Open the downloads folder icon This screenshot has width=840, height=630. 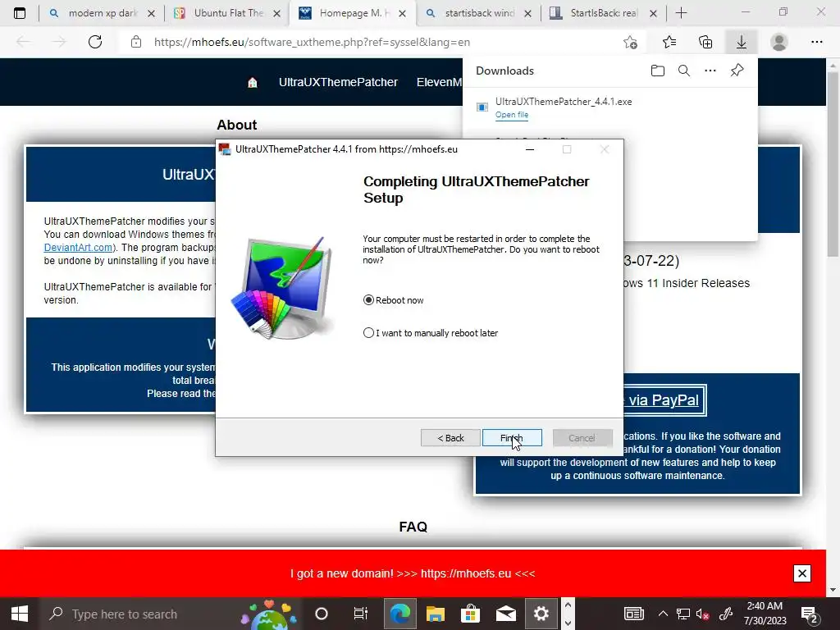pos(658,71)
